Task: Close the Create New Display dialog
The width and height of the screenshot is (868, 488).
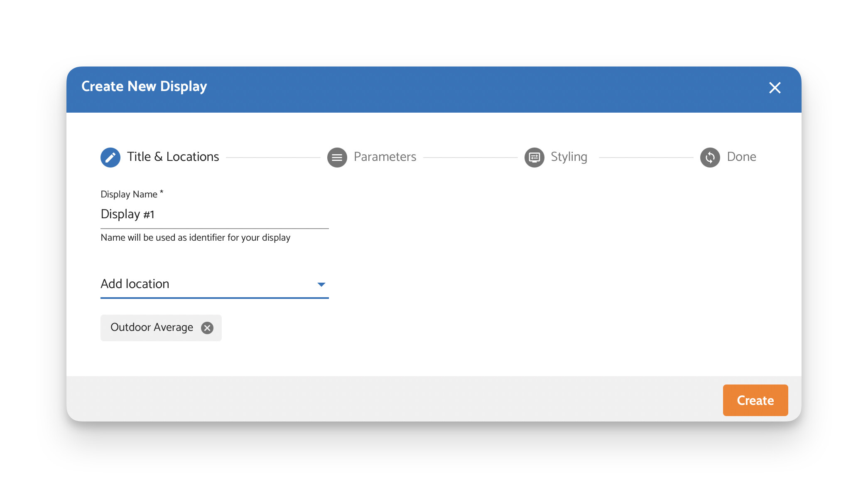Action: (775, 88)
